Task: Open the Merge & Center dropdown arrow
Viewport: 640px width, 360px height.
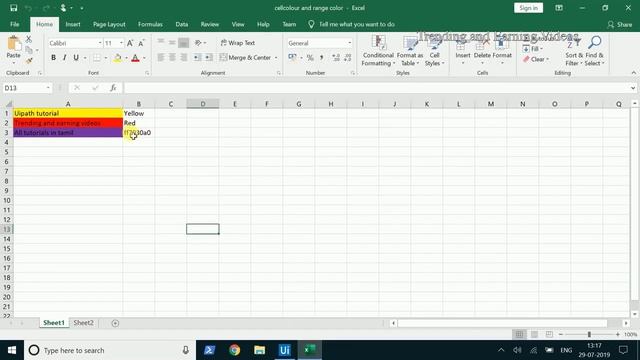Action: (x=276, y=58)
